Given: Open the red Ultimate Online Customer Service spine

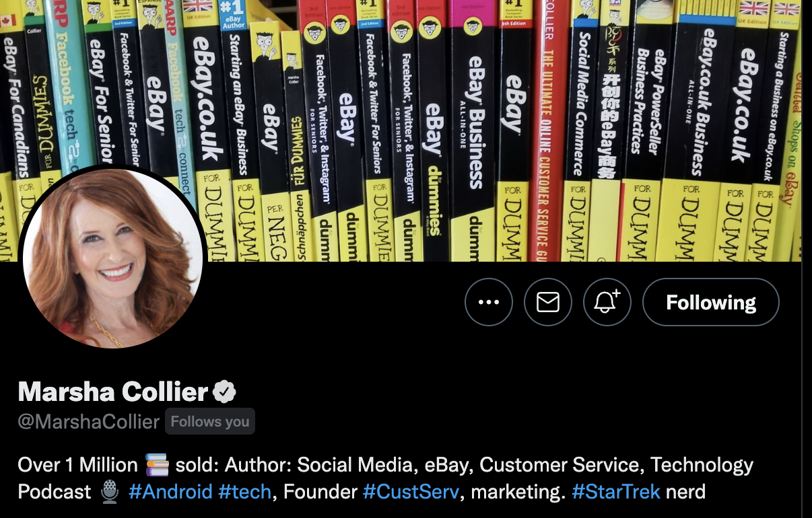Looking at the screenshot, I should pyautogui.click(x=549, y=131).
